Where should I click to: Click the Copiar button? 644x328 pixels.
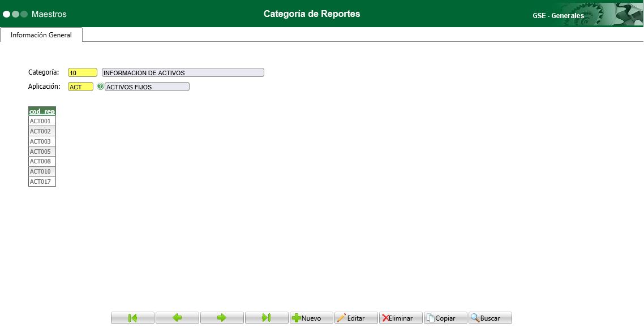point(445,318)
